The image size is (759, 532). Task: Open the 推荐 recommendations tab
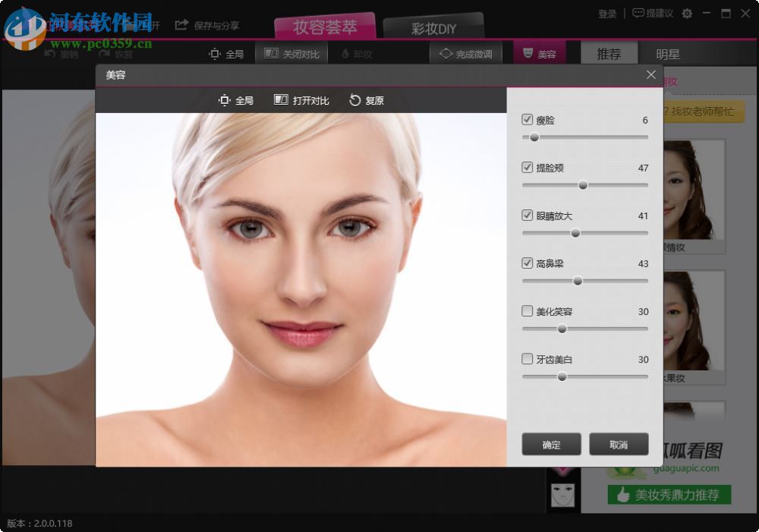(609, 53)
